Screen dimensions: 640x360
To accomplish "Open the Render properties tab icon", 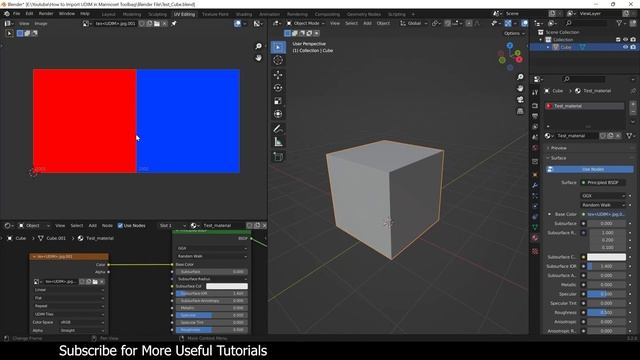I will tap(535, 106).
